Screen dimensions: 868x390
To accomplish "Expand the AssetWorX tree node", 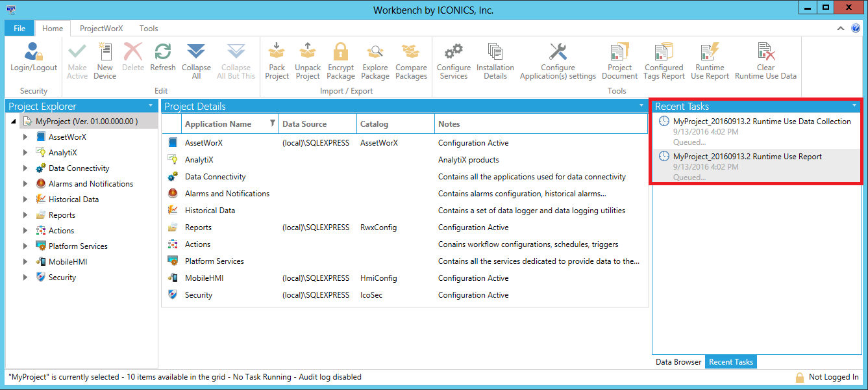I will pos(25,137).
